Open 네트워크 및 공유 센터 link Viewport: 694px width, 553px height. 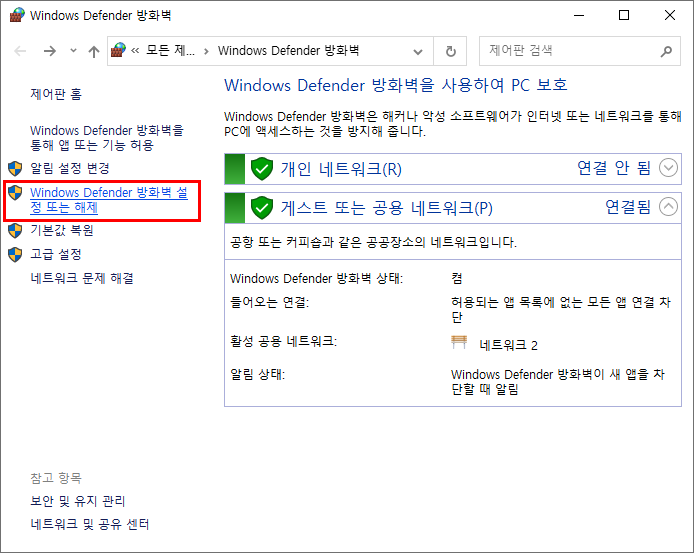(90, 524)
